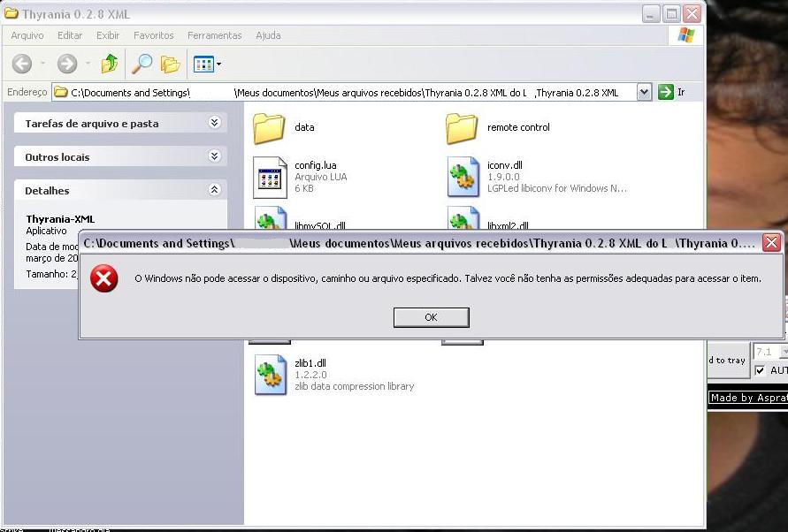
Task: Click the Windows flag logo
Action: click(686, 35)
